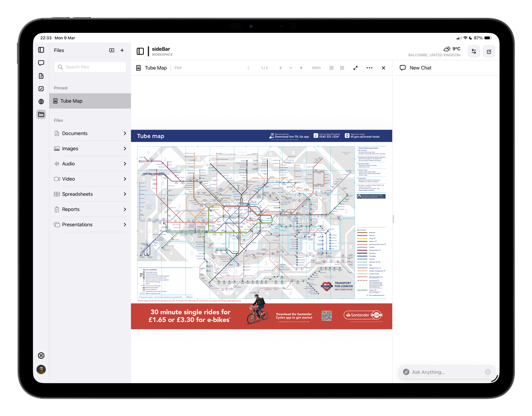Open the chat bubble section in sidebar
This screenshot has width=532, height=416.
click(x=41, y=63)
